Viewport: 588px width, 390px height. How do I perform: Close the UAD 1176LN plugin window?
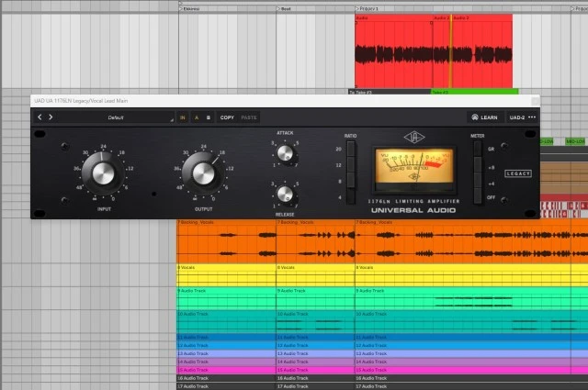pos(535,101)
